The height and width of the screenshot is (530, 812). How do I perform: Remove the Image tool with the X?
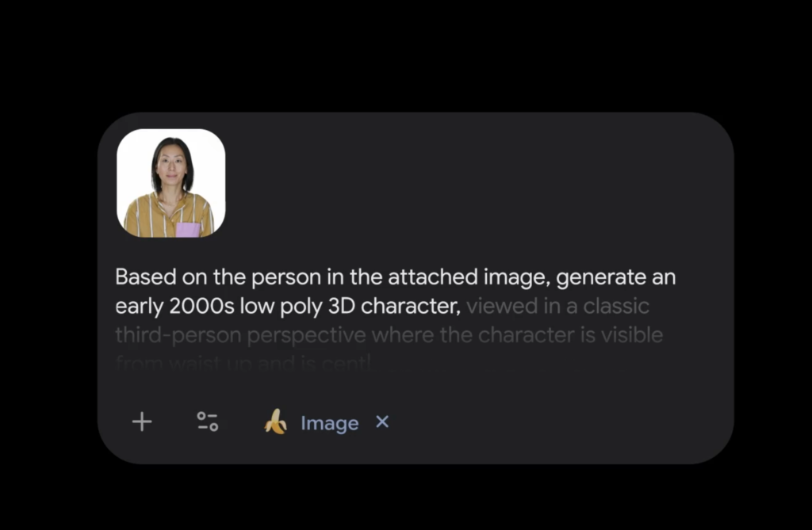382,421
